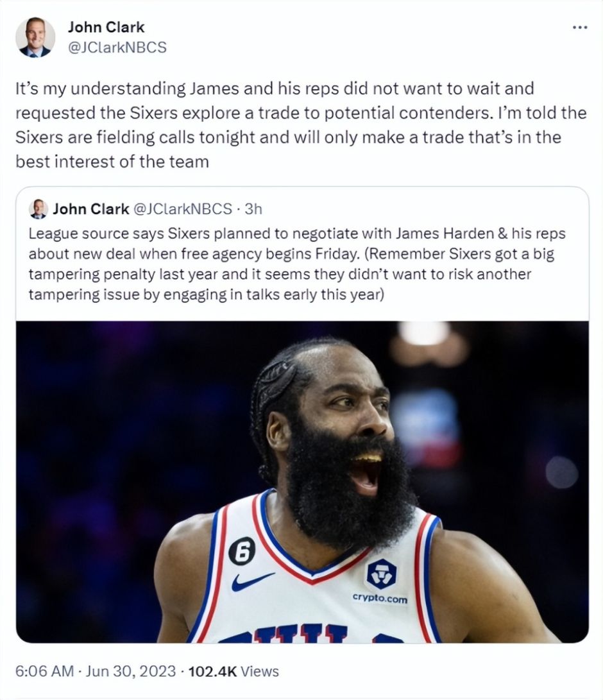Image resolution: width=603 pixels, height=700 pixels.
Task: Click the crypto.com text on the jersey
Action: [x=380, y=598]
